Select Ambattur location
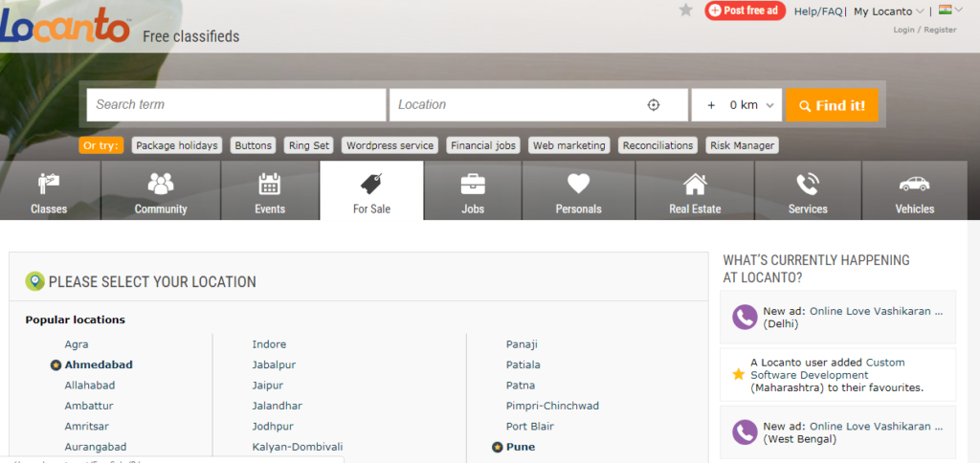980x463 pixels. pos(89,407)
